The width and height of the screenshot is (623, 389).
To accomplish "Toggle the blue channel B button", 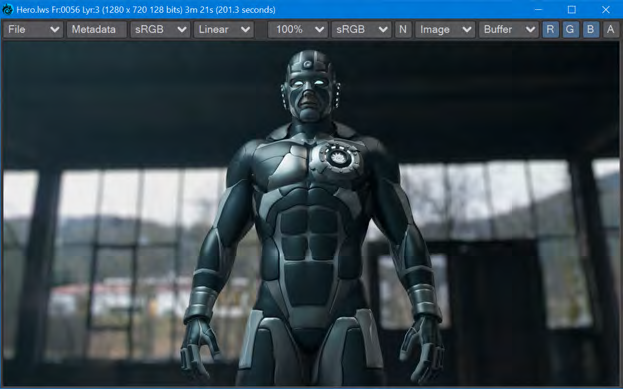I will [x=590, y=29].
